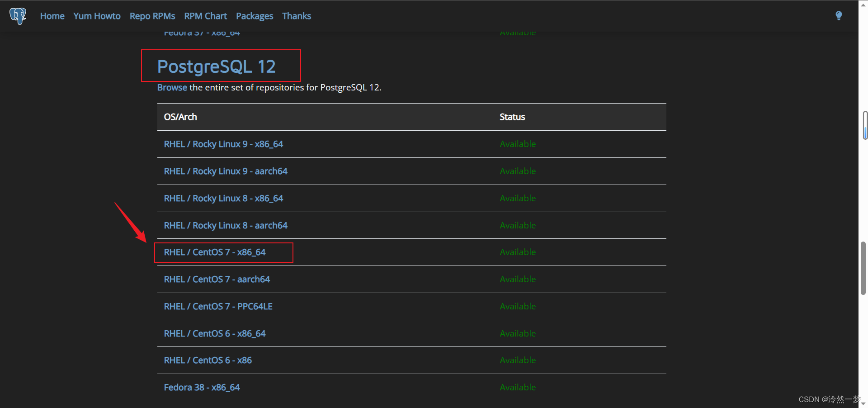Image resolution: width=868 pixels, height=408 pixels.
Task: Go to Repo RPMs
Action: [152, 16]
